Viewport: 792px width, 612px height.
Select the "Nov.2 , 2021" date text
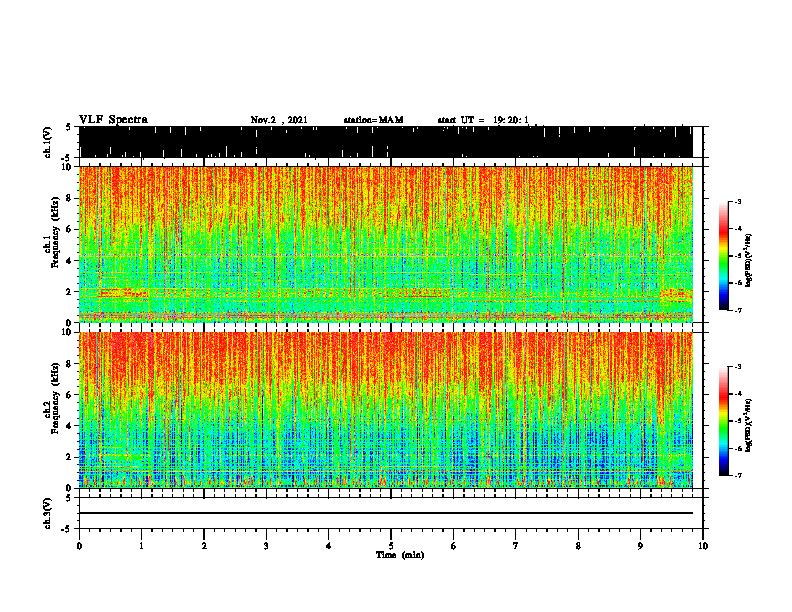[279, 120]
